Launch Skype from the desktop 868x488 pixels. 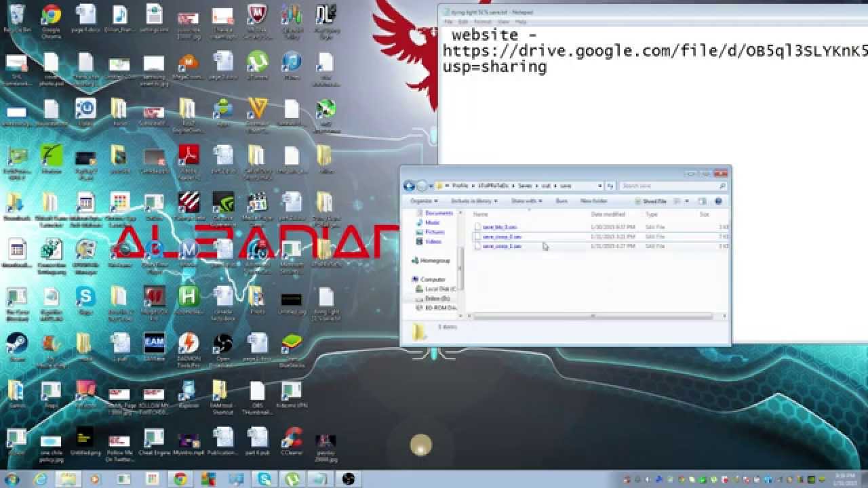85,300
